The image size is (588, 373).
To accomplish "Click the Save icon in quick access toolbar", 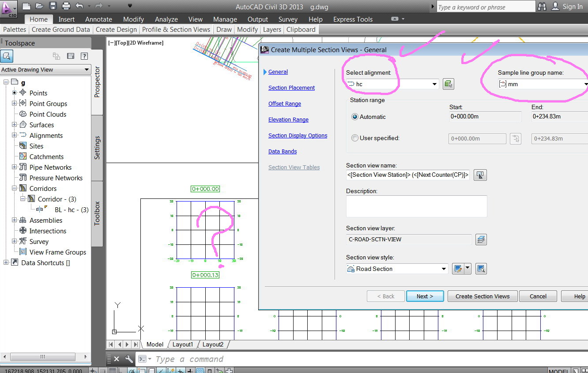I will (53, 6).
